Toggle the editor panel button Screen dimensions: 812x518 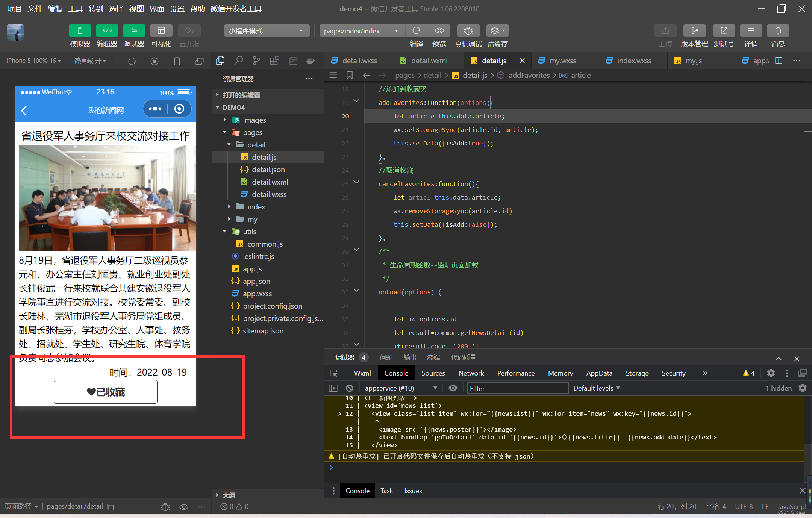pos(107,30)
